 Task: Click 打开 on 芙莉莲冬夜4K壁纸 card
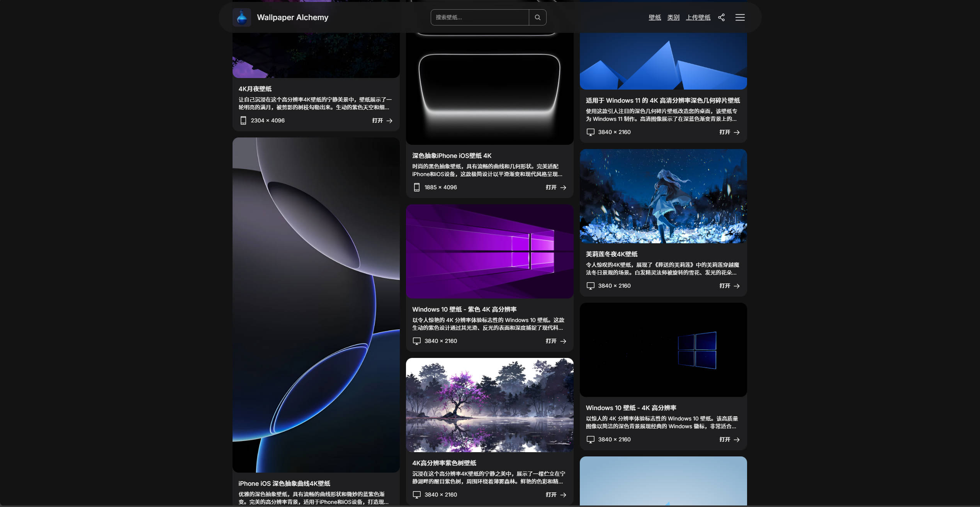729,286
